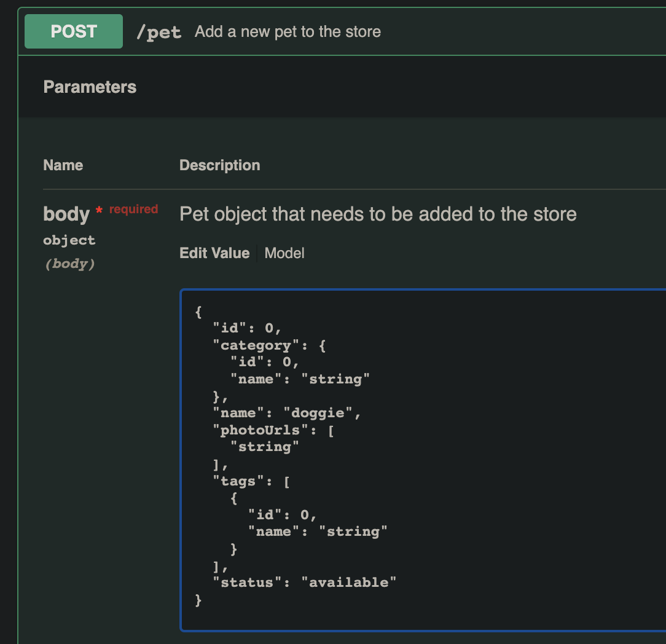Click the object type label under body
666x644 pixels.
[69, 240]
